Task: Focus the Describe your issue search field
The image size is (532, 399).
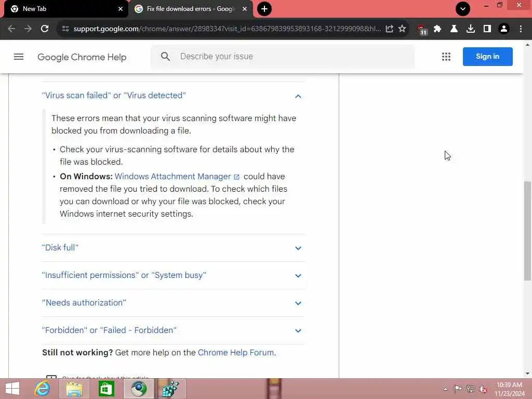Action: click(283, 56)
